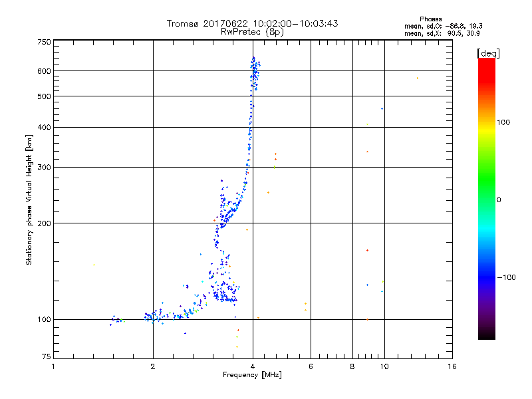This screenshot has height=399, width=532.
Task: Click the colorbar label '100'
Action: 503,122
